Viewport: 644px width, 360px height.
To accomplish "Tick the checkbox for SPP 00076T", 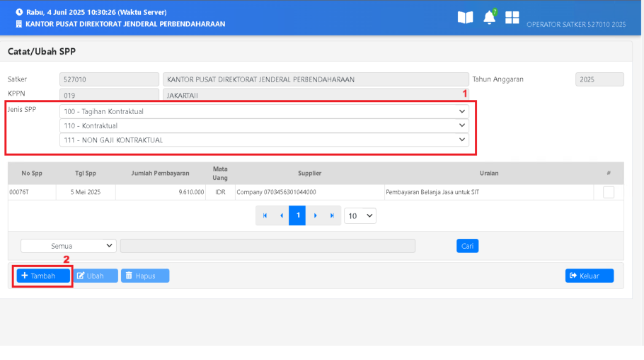I will coord(608,192).
